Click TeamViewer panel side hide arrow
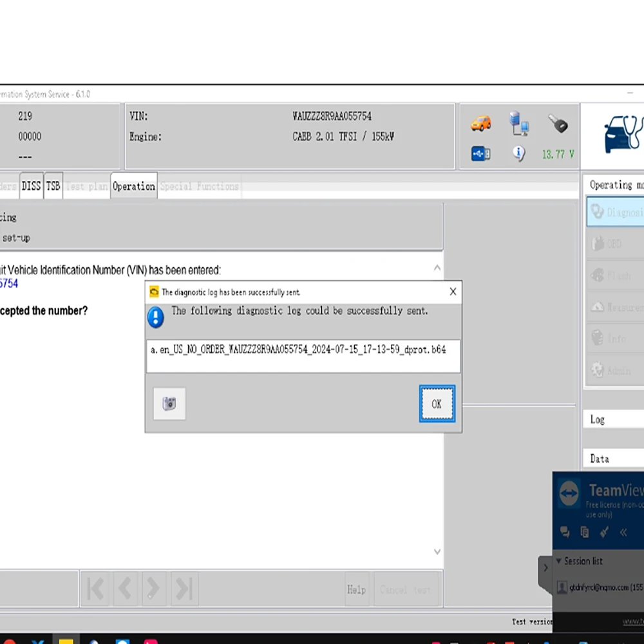Viewport: 644px width, 644px height. point(545,568)
